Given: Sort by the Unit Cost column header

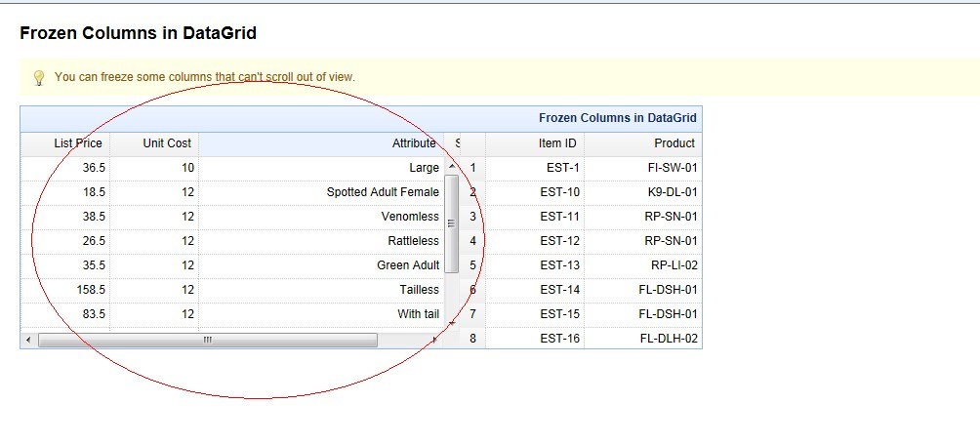Looking at the screenshot, I should [166, 143].
